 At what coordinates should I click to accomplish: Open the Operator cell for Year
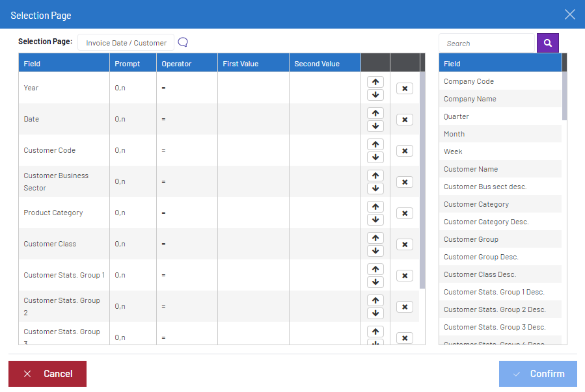click(x=187, y=88)
